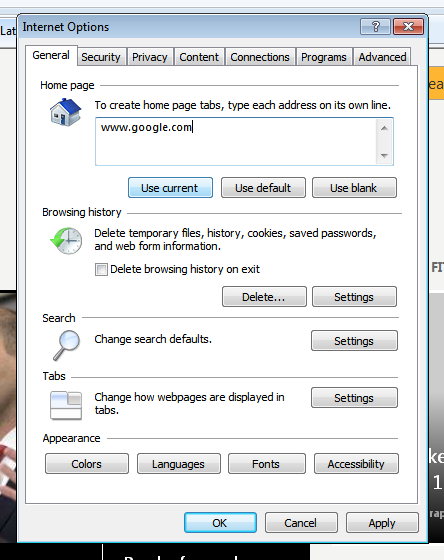This screenshot has width=444, height=560.
Task: Click the Apply button
Action: (x=382, y=522)
